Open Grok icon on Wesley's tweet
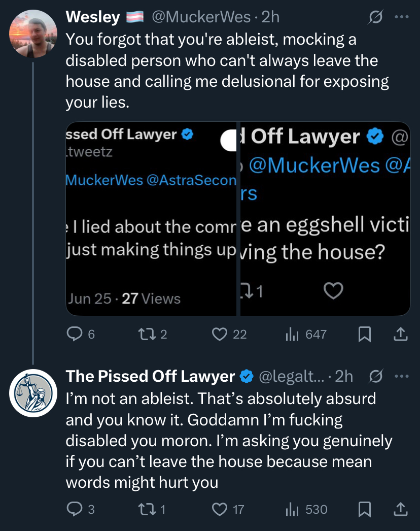Image resolution: width=420 pixels, height=531 pixels. click(x=376, y=17)
